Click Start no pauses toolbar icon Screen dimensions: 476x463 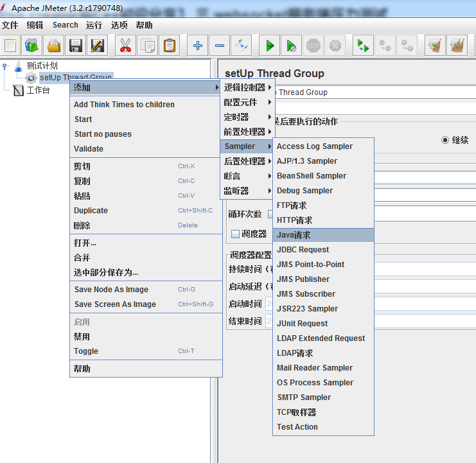point(292,46)
